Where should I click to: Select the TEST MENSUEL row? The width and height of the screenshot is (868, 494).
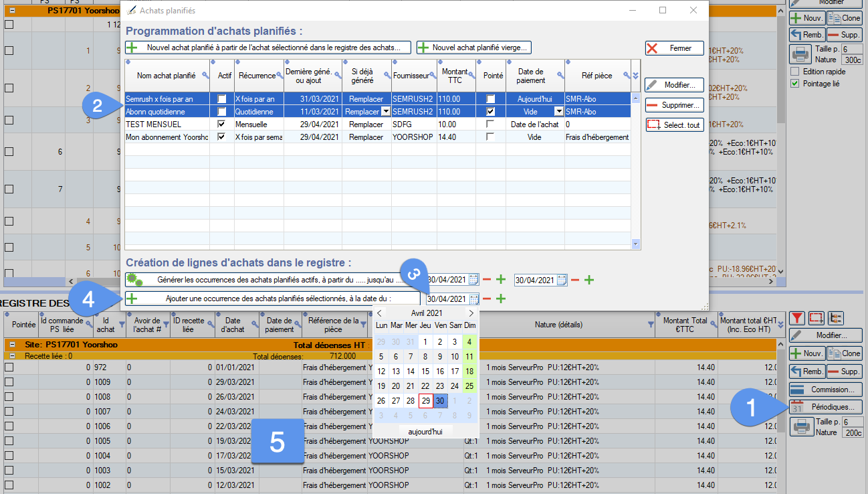tap(377, 125)
